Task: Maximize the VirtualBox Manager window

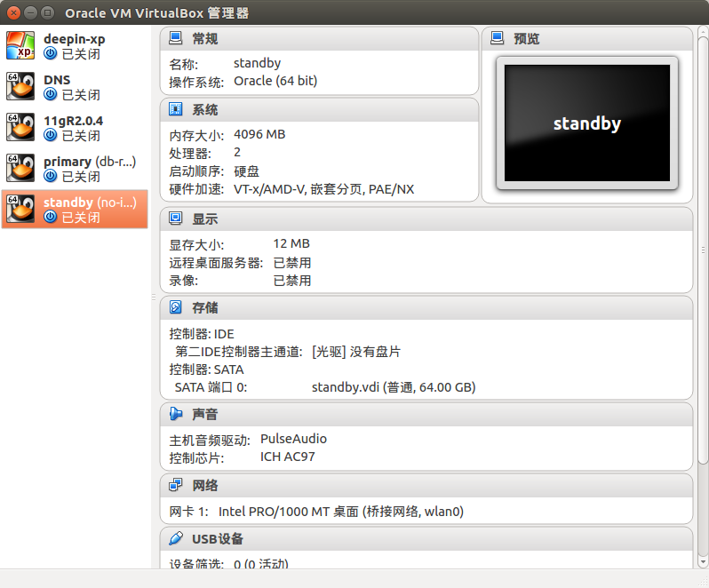Action: coord(47,12)
